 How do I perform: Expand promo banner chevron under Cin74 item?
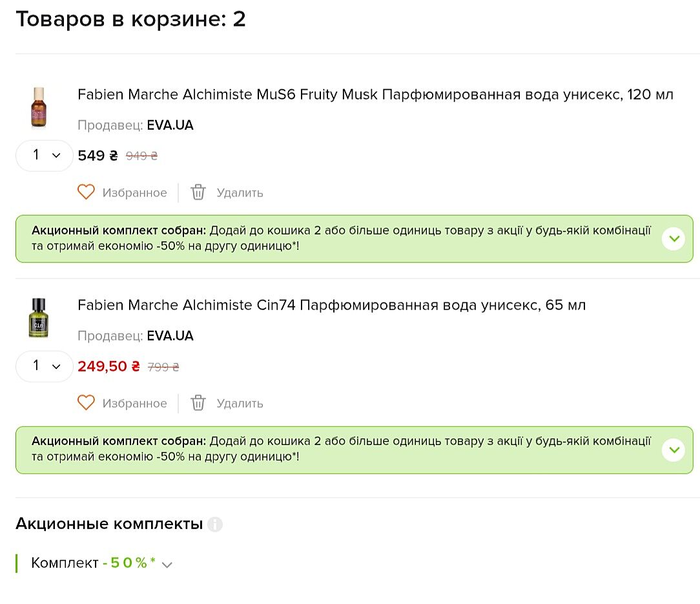pyautogui.click(x=674, y=450)
